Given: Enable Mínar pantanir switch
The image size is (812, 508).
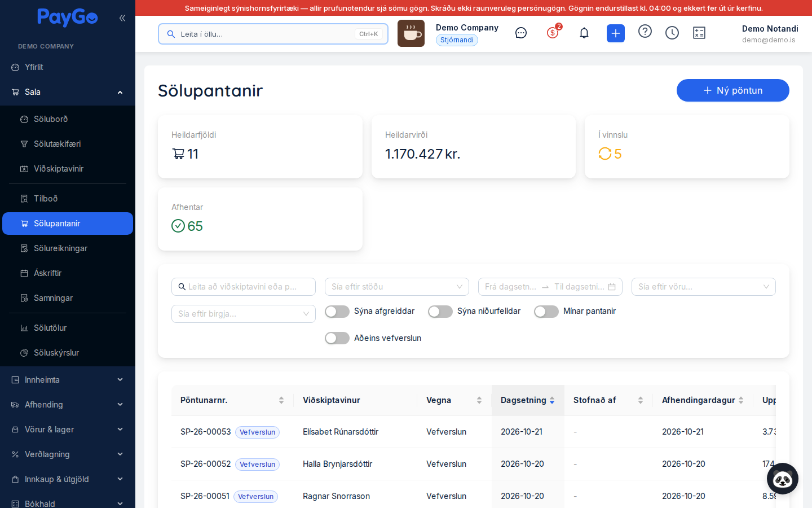Looking at the screenshot, I should pos(546,312).
